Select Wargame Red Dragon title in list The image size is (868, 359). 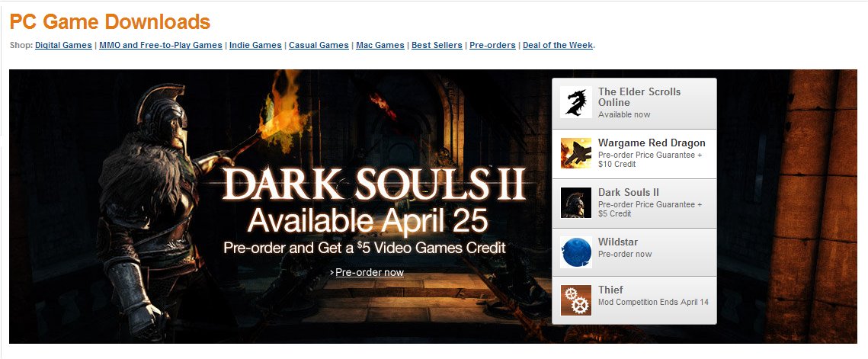tap(652, 143)
